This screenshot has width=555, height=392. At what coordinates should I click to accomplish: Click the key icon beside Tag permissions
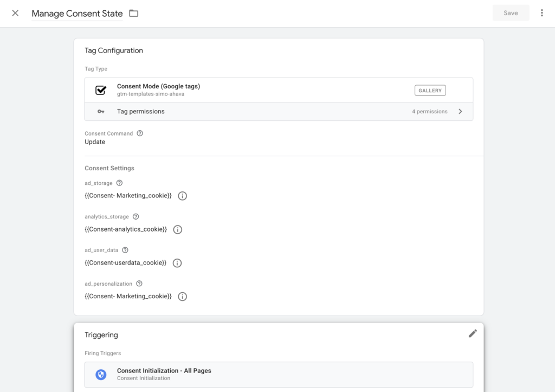pyautogui.click(x=101, y=112)
